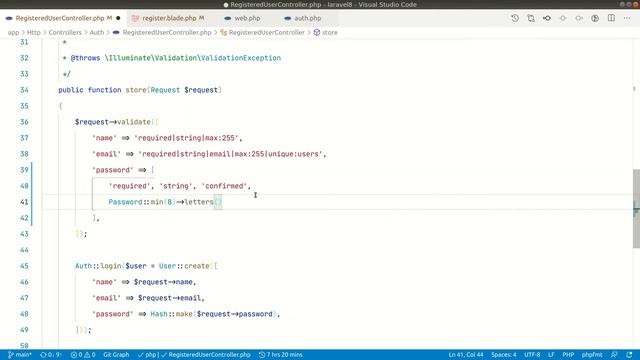Click 'unique:users' email validation rule text

[x=293, y=154]
